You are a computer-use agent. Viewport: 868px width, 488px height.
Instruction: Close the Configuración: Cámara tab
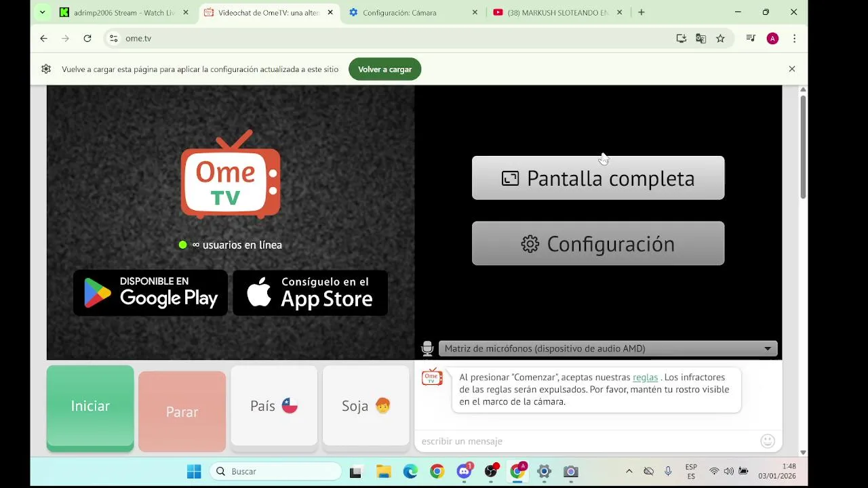[475, 12]
